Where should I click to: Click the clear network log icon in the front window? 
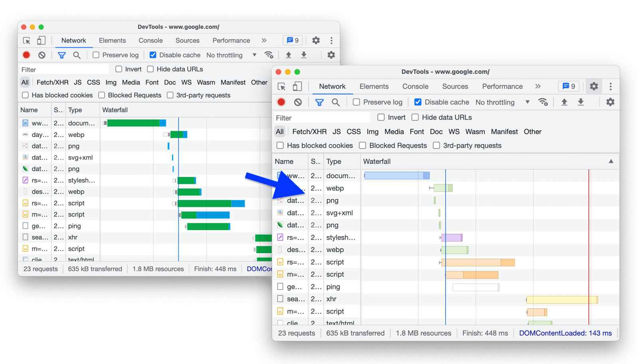pos(298,102)
